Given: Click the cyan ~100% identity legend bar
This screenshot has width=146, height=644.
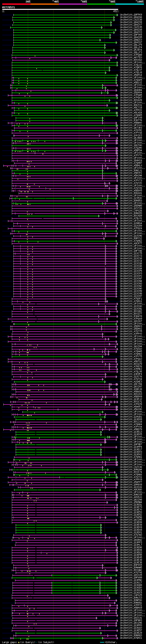Looking at the screenshot, I should (130, 4).
